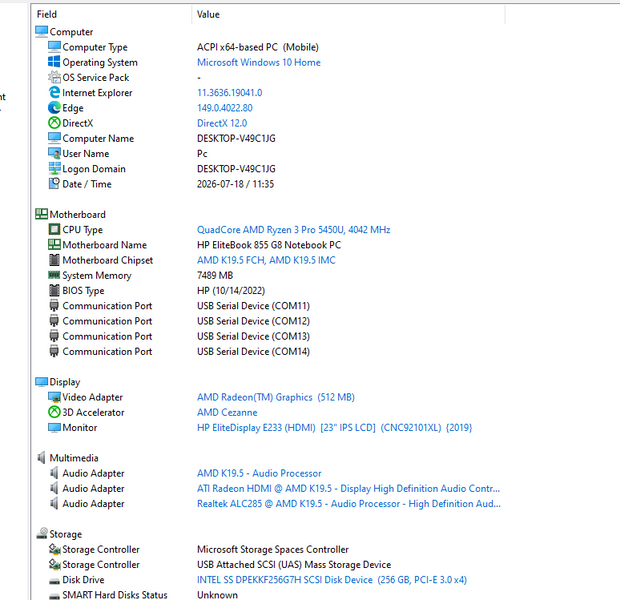Select the Multimedia section heading
This screenshot has height=600, width=620.
tap(74, 458)
